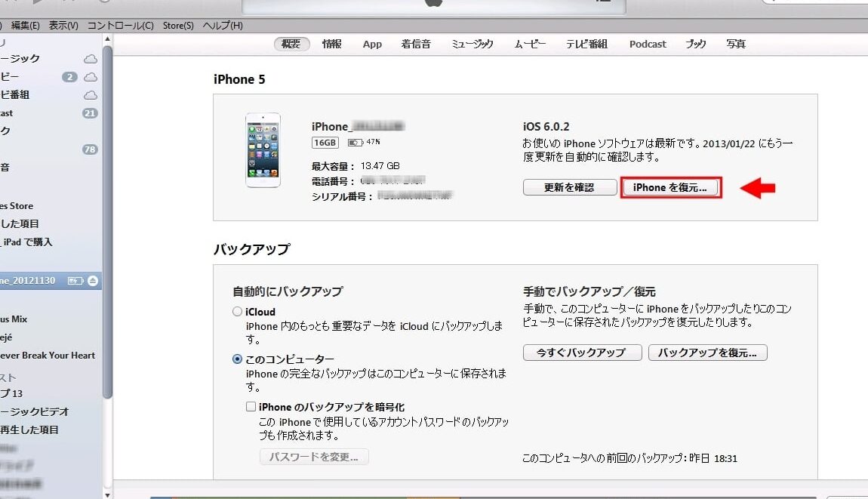
Task: Click the badge showing 21
Action: click(x=90, y=113)
